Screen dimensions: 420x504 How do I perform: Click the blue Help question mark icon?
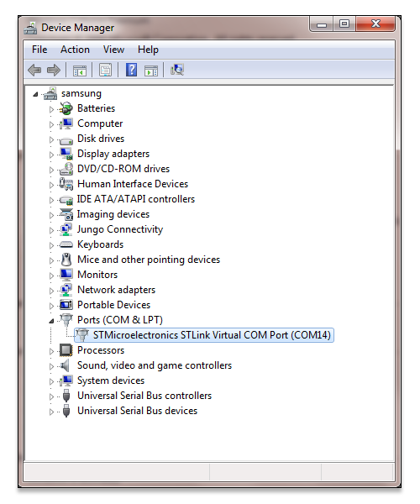131,70
